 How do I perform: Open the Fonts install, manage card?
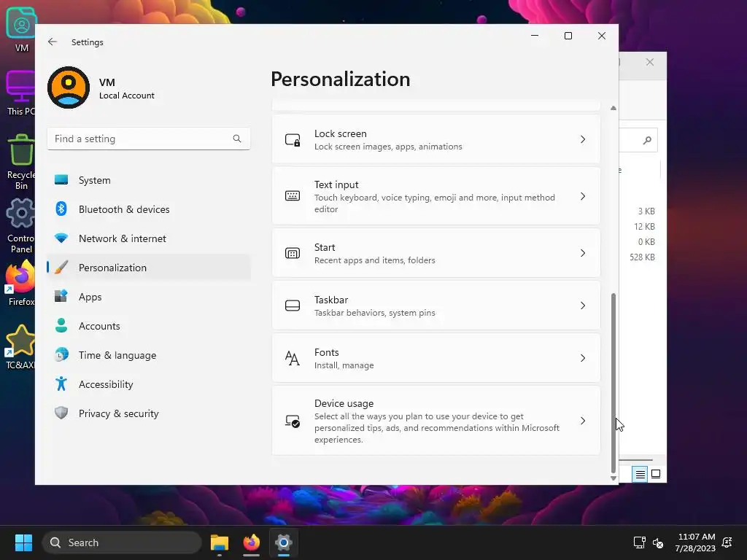click(x=436, y=358)
